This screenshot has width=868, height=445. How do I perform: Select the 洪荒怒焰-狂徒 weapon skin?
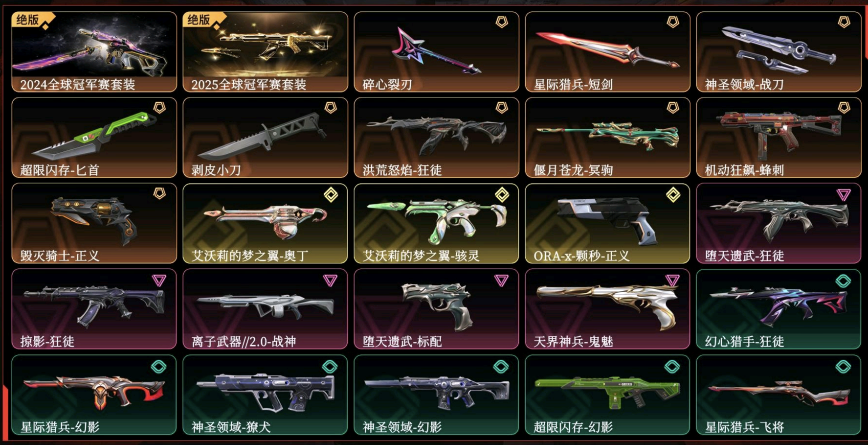click(436, 138)
